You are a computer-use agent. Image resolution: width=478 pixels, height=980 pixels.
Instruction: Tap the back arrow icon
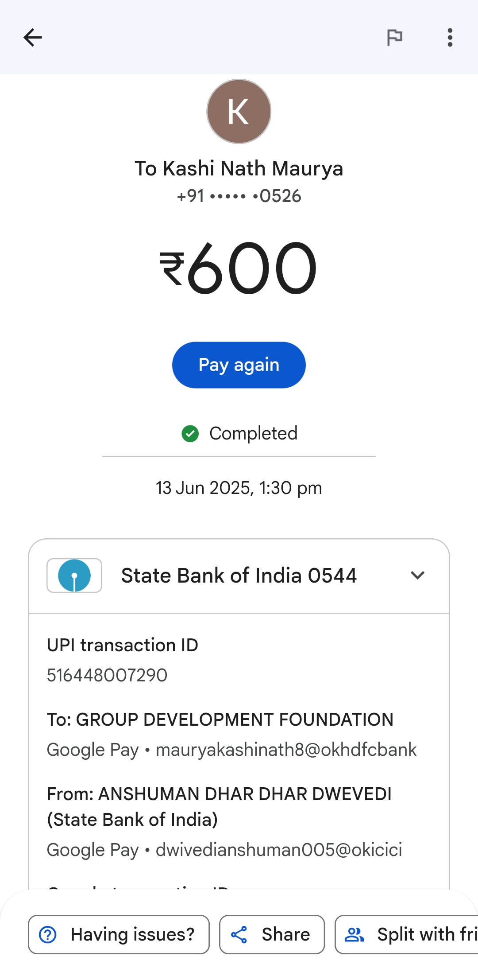33,38
